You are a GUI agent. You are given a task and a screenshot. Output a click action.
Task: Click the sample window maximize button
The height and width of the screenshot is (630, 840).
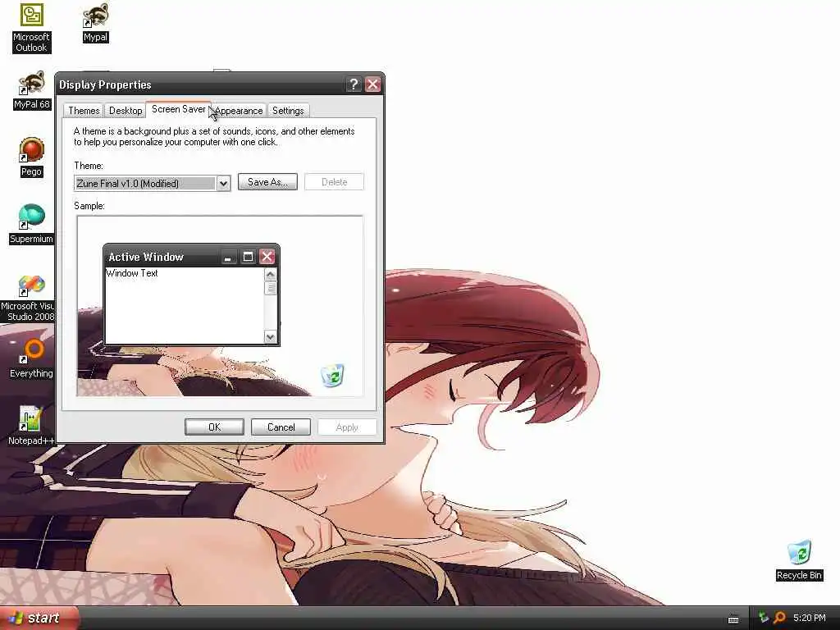pos(248,257)
